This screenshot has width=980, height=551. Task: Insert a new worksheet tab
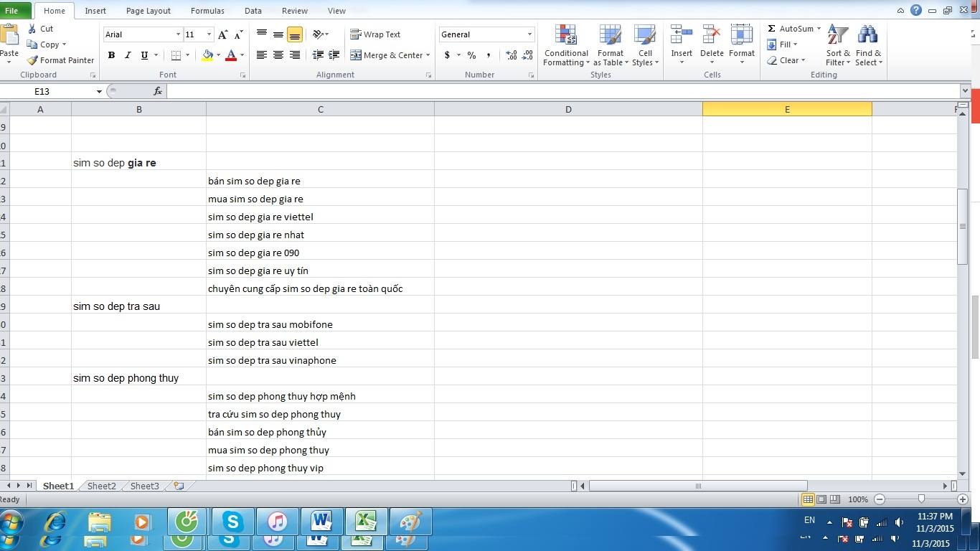pyautogui.click(x=179, y=486)
